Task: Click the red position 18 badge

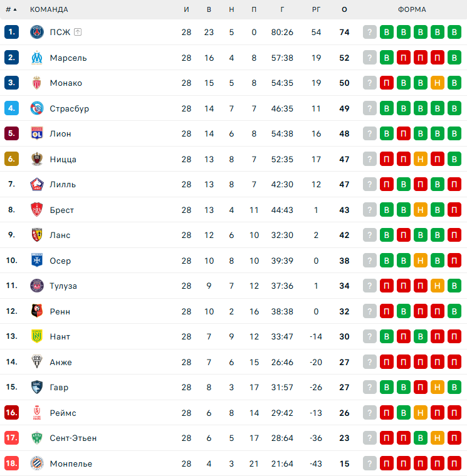Action: pos(11,463)
